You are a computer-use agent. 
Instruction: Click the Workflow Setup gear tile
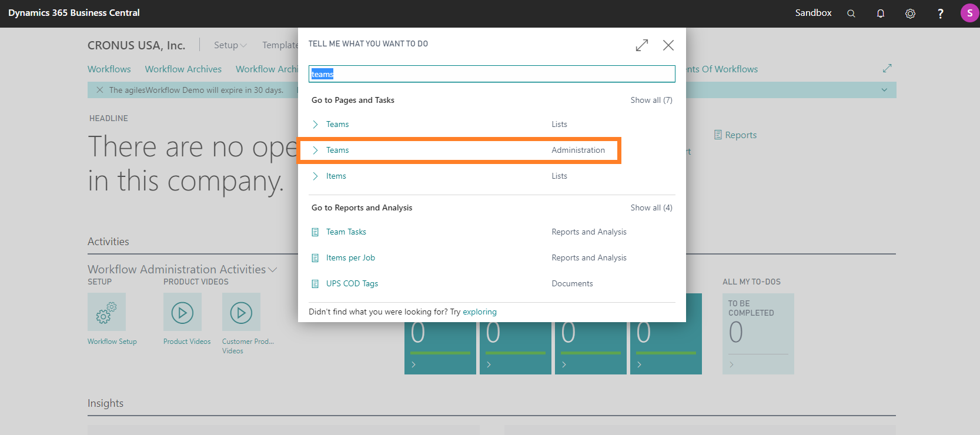coord(106,312)
